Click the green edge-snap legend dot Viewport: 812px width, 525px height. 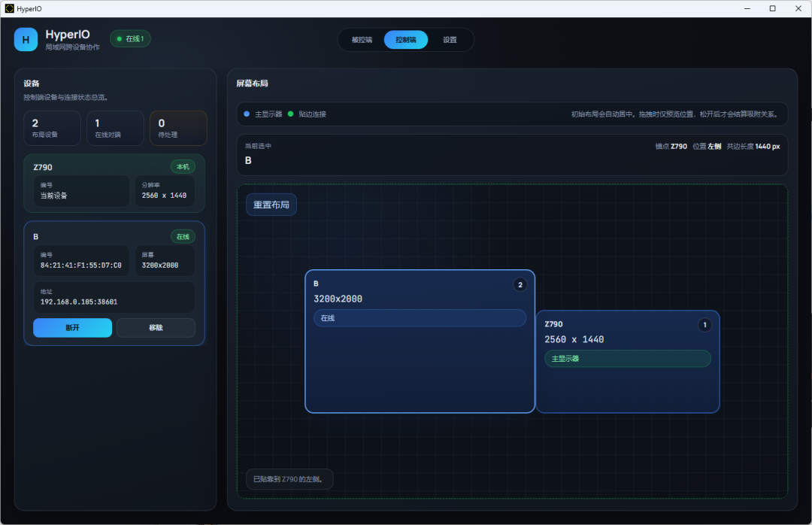[290, 114]
